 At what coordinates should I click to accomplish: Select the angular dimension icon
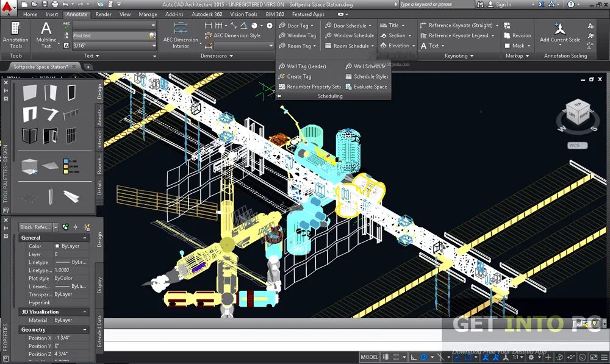click(243, 25)
